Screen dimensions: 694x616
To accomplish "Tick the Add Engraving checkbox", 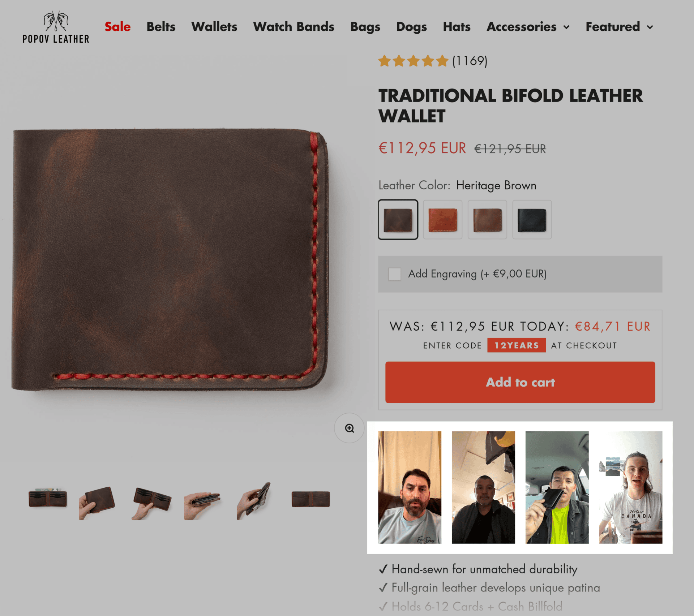I will click(x=394, y=274).
